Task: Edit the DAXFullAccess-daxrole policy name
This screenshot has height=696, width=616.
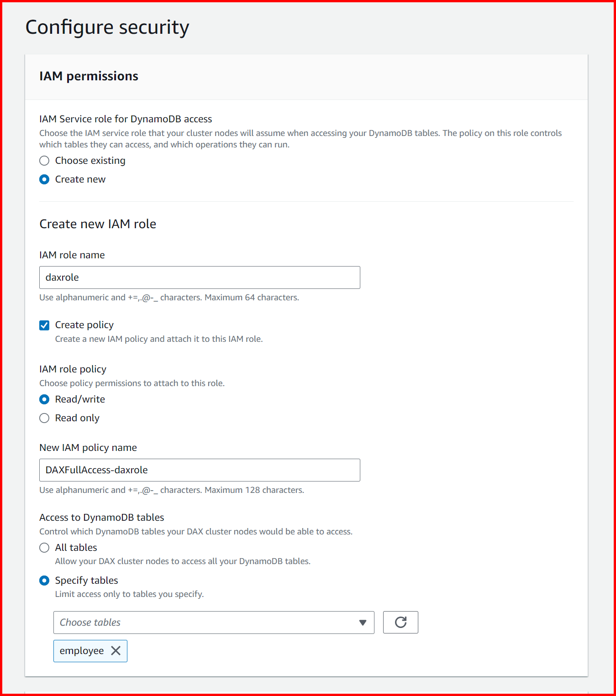Action: click(200, 470)
